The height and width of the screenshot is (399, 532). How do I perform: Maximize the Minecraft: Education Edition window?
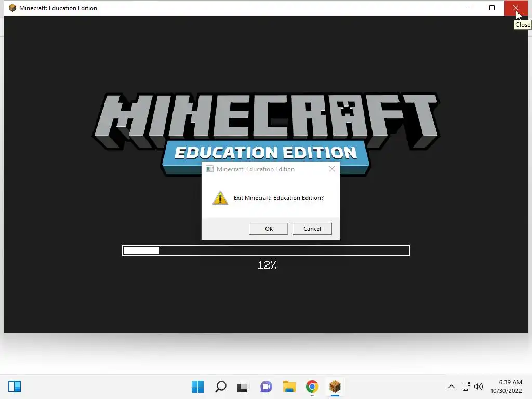[492, 8]
